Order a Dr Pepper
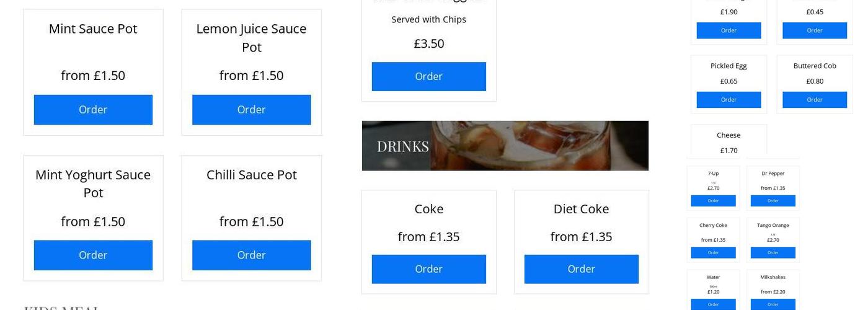Screen dimensions: 868x310 [773, 201]
